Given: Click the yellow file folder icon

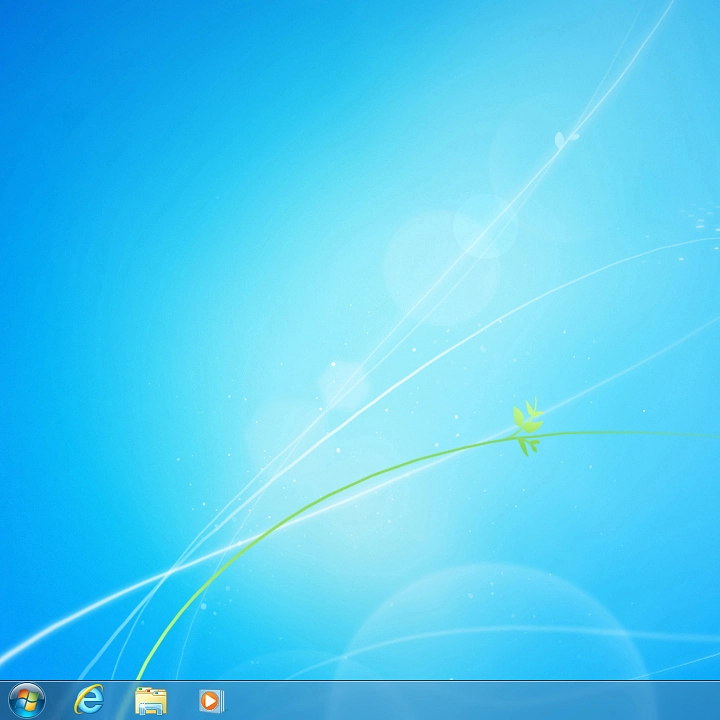Looking at the screenshot, I should pyautogui.click(x=150, y=700).
